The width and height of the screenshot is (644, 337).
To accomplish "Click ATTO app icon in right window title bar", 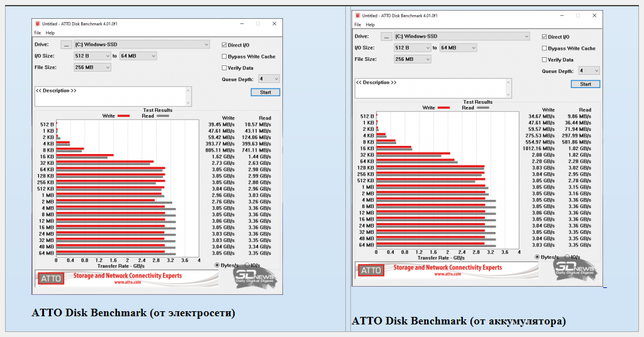I will point(358,16).
